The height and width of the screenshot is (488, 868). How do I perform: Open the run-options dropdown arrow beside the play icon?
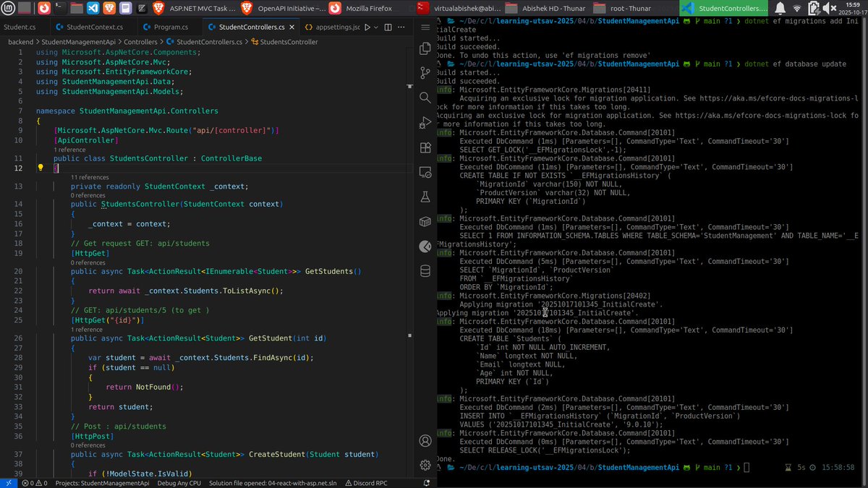click(x=377, y=27)
